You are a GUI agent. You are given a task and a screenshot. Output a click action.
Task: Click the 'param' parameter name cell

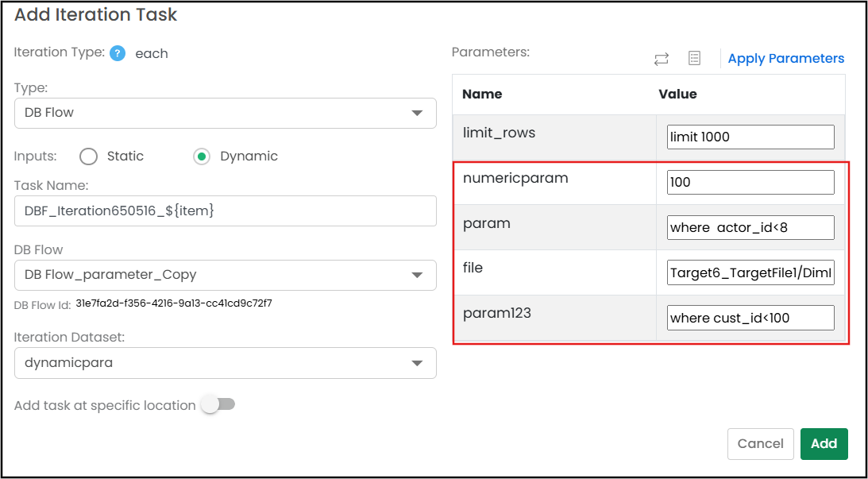coord(554,227)
